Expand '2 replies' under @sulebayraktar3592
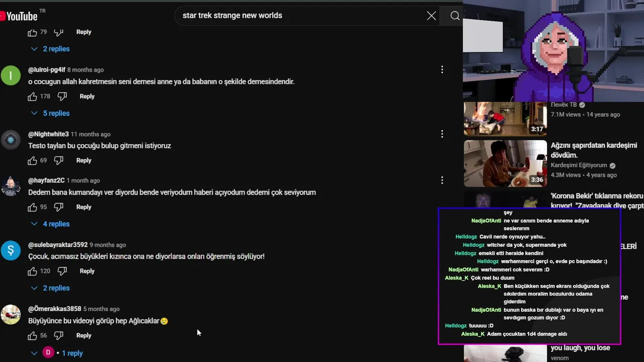644x362 pixels. click(50, 288)
